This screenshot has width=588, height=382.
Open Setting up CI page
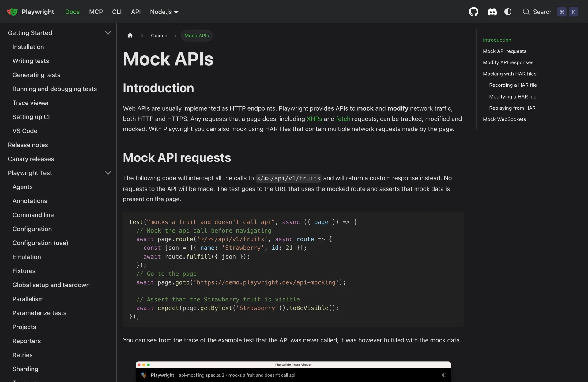31,117
